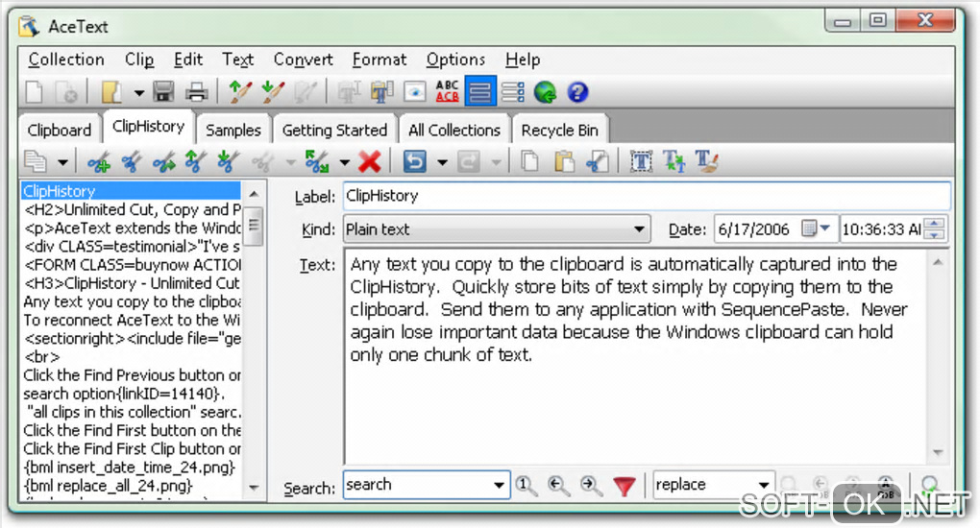Open the Samples tab
The width and height of the screenshot is (980, 528).
[x=233, y=130]
